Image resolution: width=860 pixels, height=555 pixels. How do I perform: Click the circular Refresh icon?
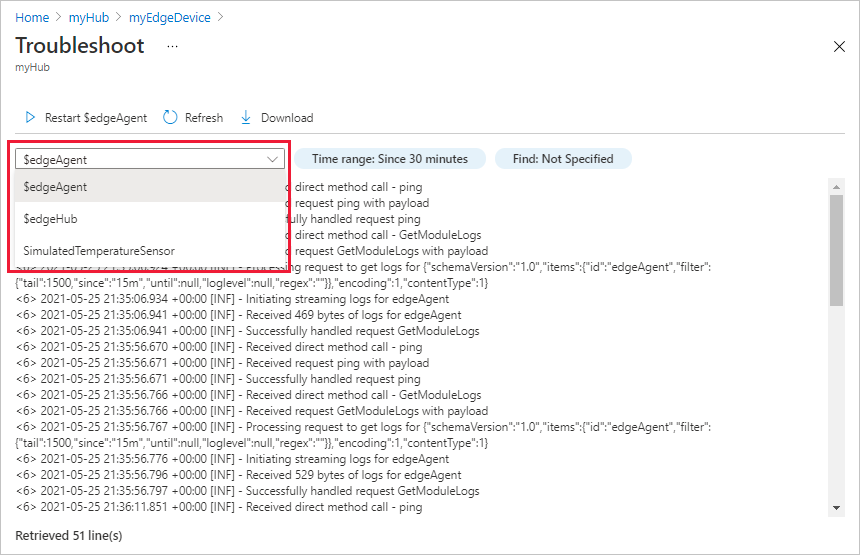170,118
